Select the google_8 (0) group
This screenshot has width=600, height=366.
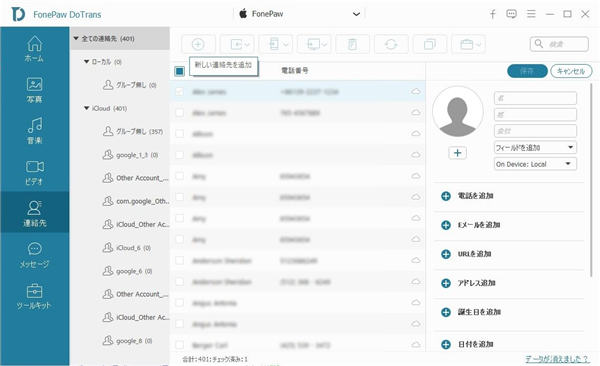(x=127, y=340)
